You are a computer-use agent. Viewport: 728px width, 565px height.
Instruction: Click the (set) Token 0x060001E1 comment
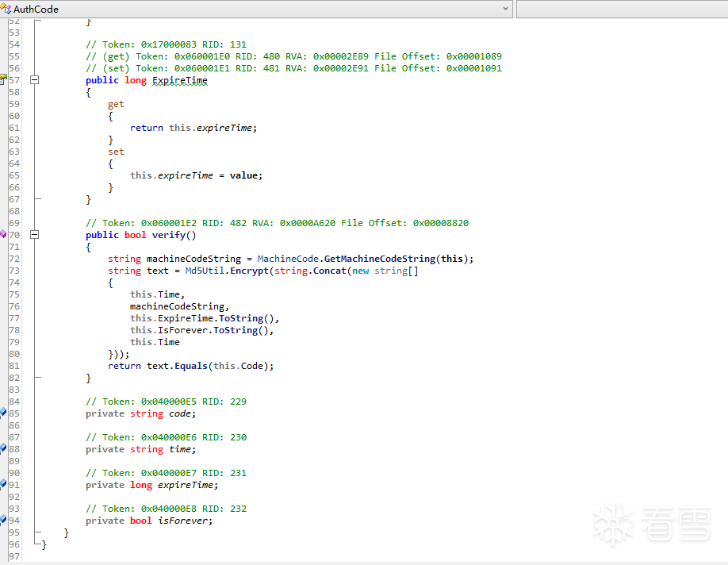pos(293,68)
